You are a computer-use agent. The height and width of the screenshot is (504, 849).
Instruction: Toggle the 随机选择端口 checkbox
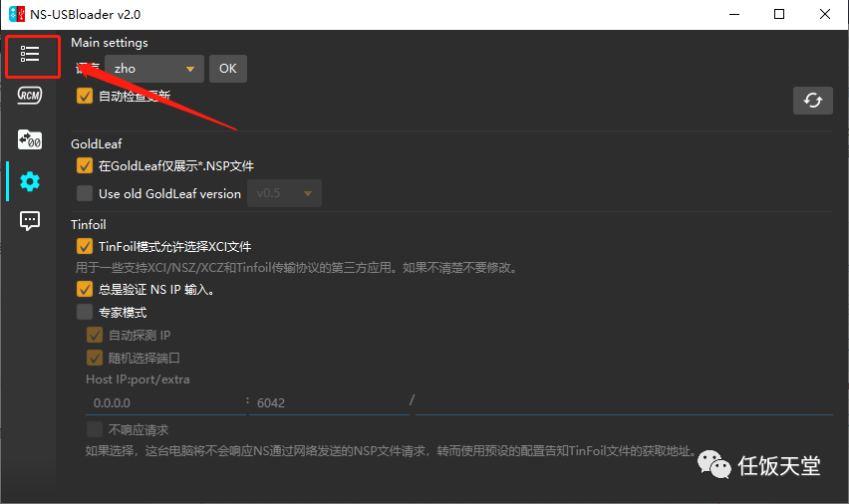95,358
